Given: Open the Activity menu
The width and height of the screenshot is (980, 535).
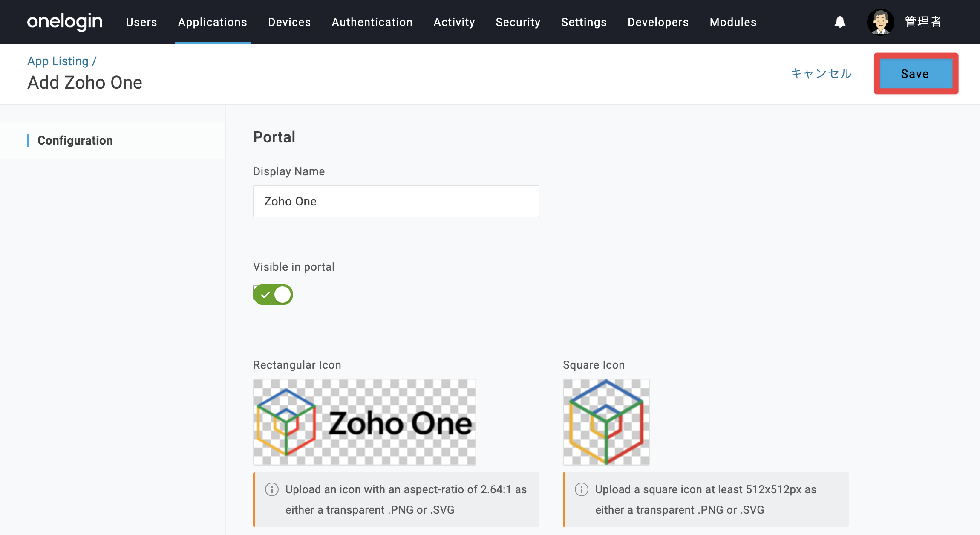Looking at the screenshot, I should 454,22.
